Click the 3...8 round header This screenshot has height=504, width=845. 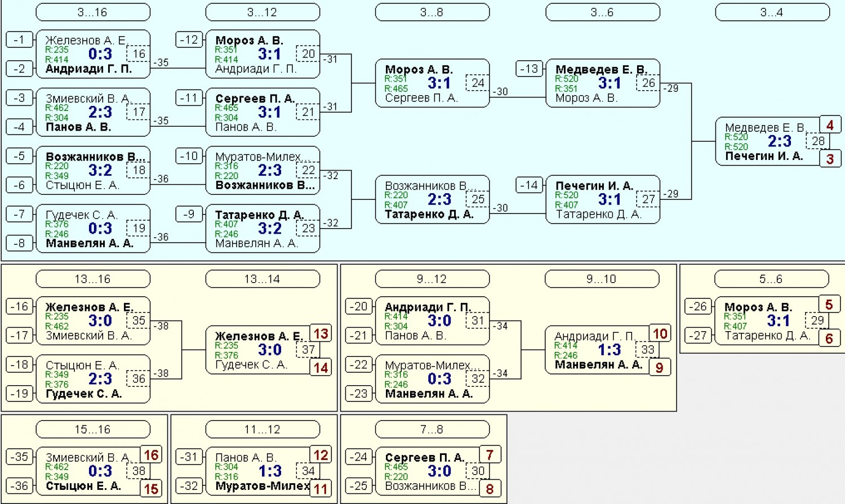tap(432, 12)
